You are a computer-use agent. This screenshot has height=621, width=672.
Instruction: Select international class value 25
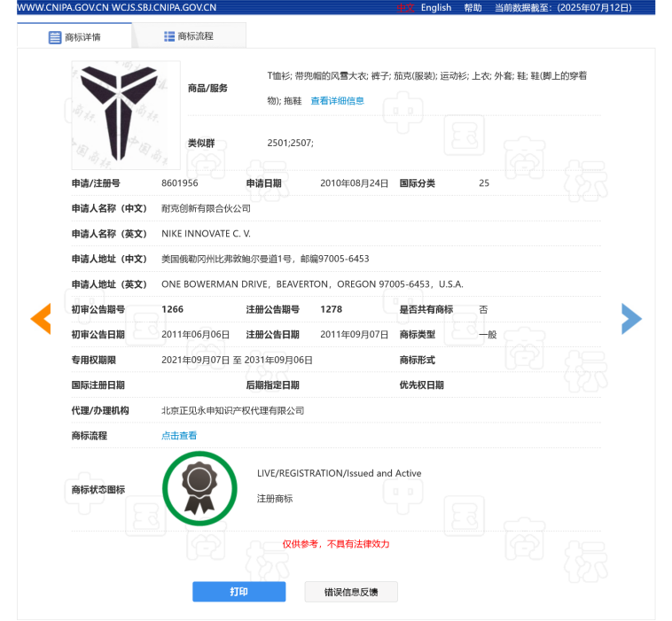coord(484,182)
